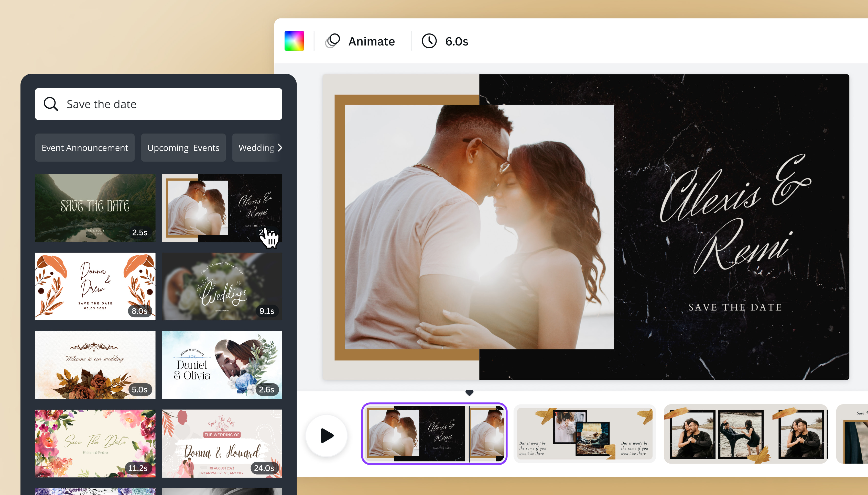Click the search magnifier icon
The height and width of the screenshot is (495, 868).
coord(51,104)
